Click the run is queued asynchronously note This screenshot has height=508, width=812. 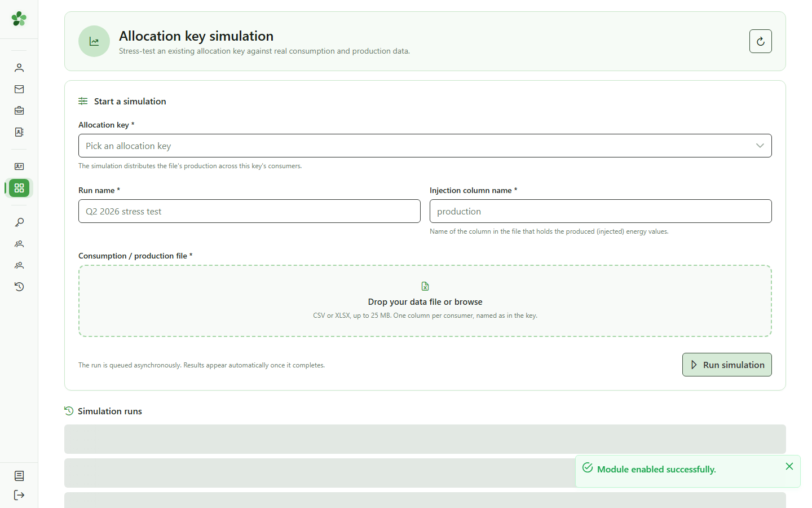201,365
